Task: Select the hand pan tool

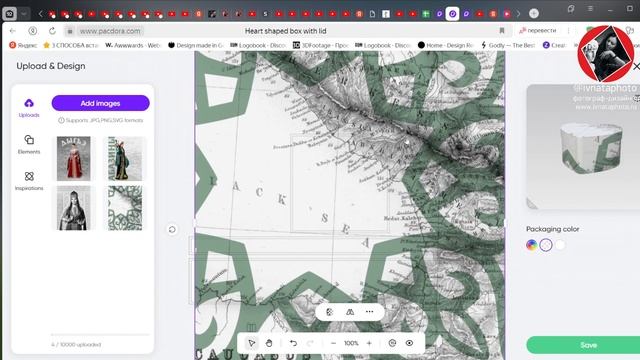Action: [269, 343]
